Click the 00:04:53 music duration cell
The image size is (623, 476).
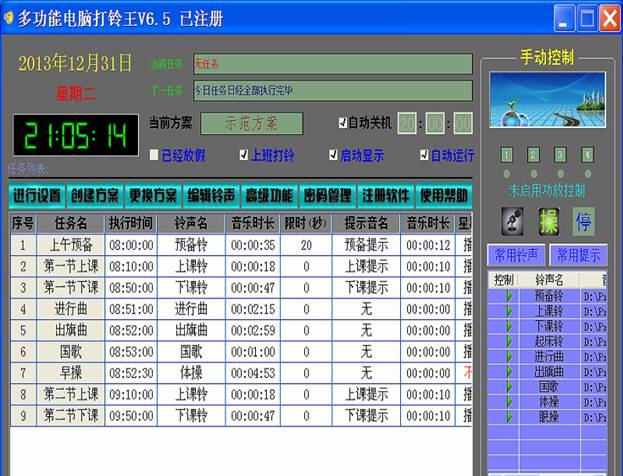pyautogui.click(x=253, y=373)
